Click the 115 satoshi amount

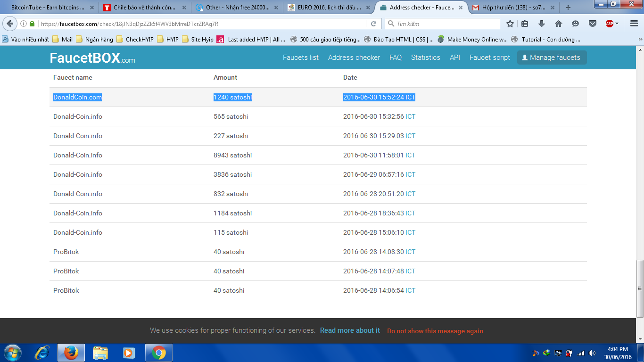[x=231, y=232]
